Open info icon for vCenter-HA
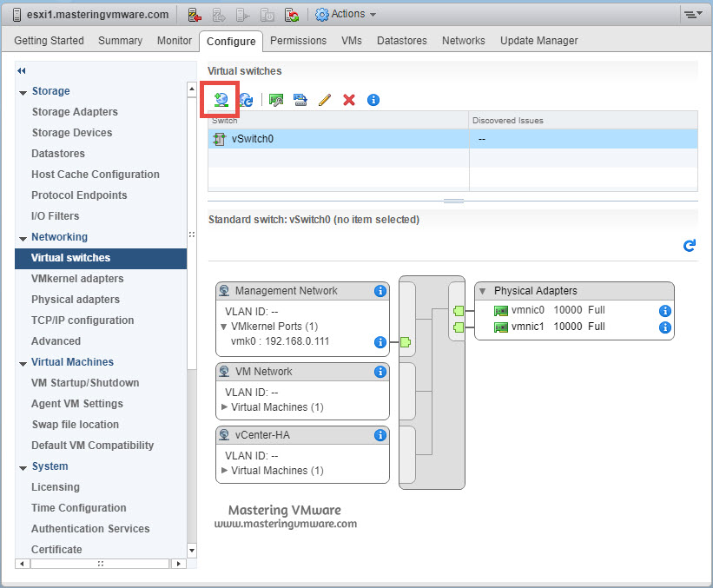Image resolution: width=713 pixels, height=588 pixels. coord(380,435)
